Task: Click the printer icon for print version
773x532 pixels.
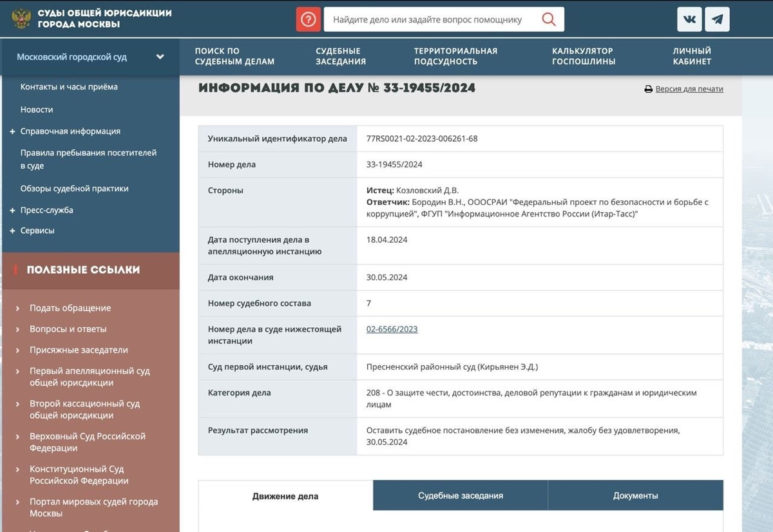Action: tap(649, 90)
